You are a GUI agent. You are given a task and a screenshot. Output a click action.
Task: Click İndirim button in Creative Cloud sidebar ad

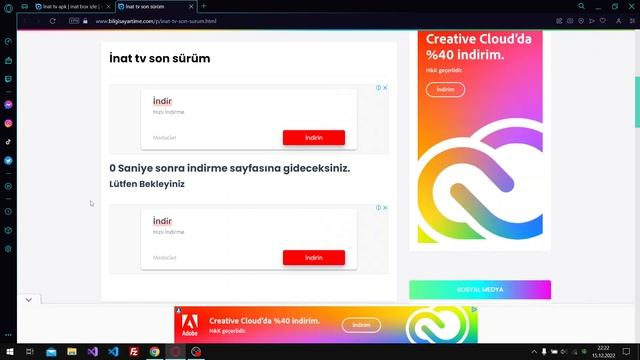445,89
